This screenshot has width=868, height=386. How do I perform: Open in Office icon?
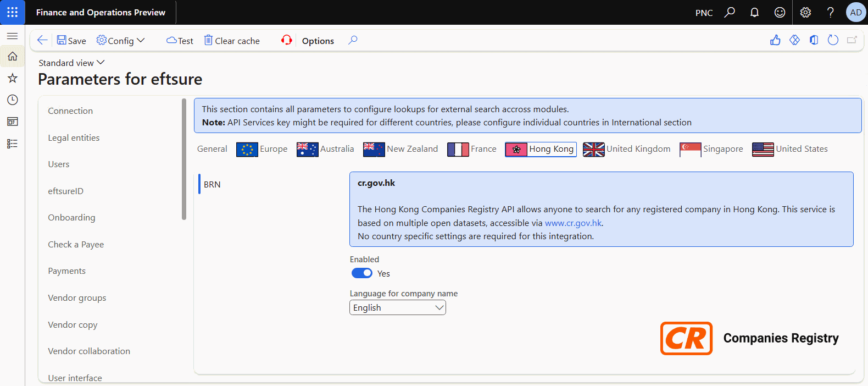(x=814, y=40)
